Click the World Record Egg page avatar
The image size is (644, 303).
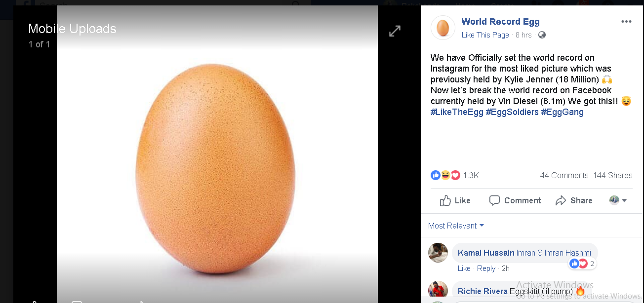click(x=443, y=28)
